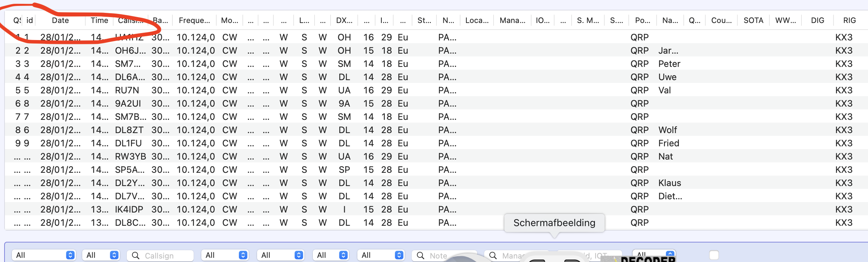
Task: Open the leftmost All filter dropdown
Action: pos(44,255)
